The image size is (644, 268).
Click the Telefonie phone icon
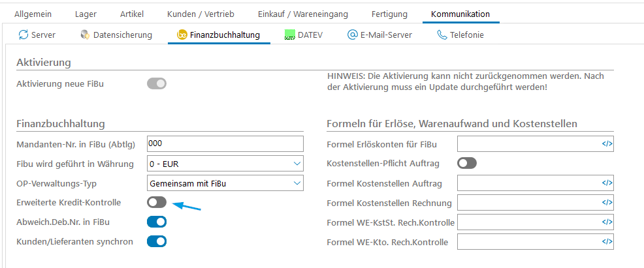(x=442, y=35)
